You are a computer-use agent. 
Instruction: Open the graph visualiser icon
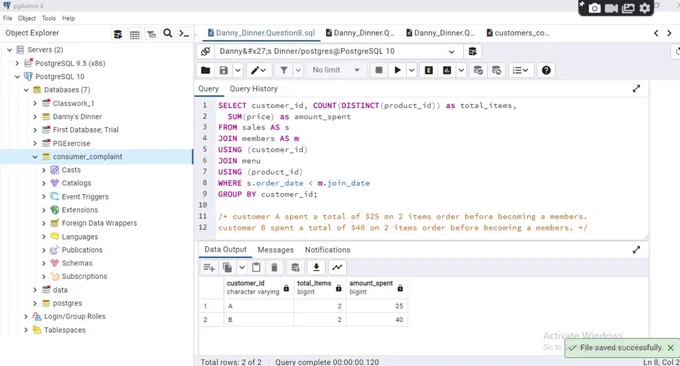(337, 268)
